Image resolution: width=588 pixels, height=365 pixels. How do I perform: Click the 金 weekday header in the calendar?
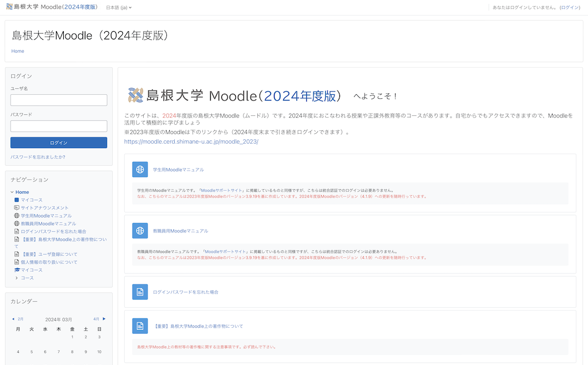point(72,329)
